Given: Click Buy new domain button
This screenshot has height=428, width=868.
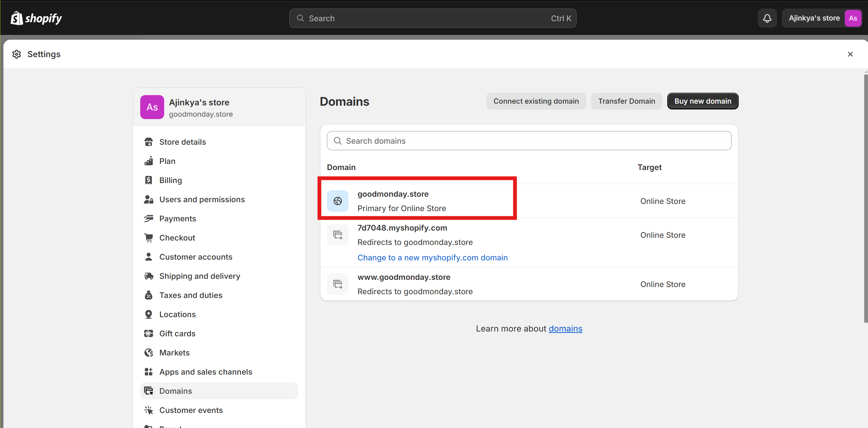Looking at the screenshot, I should (703, 101).
